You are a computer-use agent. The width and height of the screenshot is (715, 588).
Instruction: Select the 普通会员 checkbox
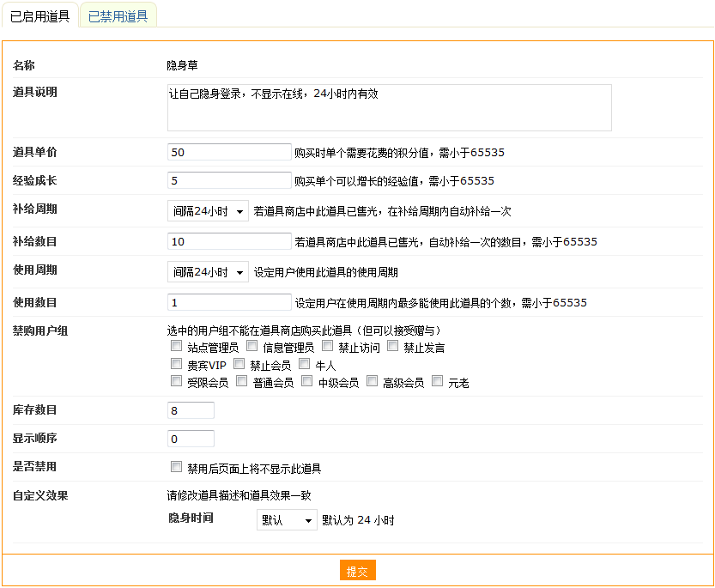(x=242, y=381)
